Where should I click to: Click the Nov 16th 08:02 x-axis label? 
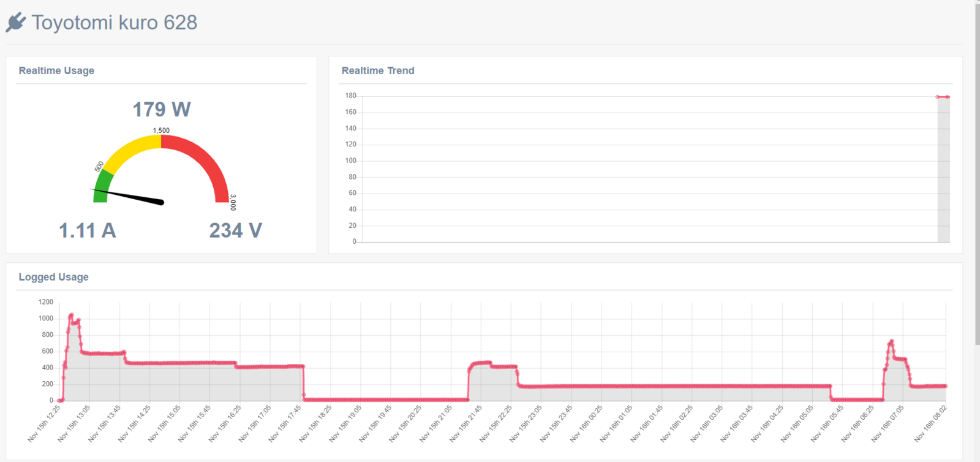coord(931,423)
